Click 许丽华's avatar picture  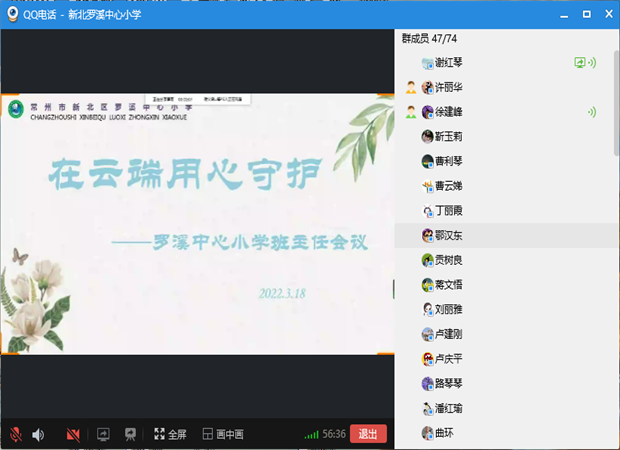(427, 87)
